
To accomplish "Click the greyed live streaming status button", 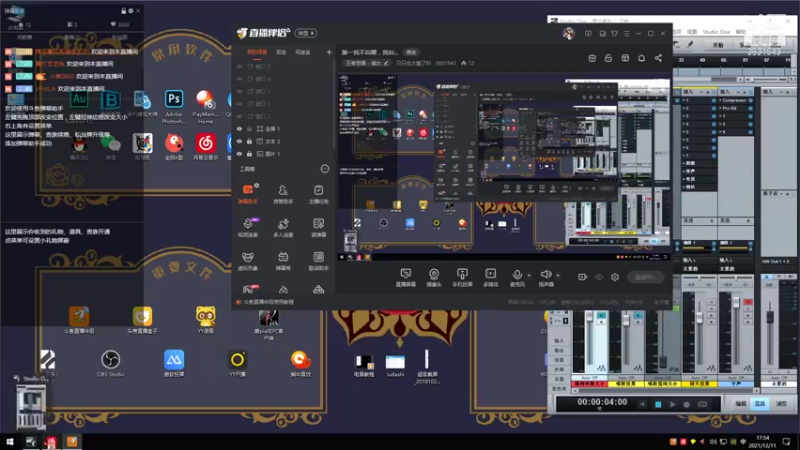I will (x=645, y=277).
